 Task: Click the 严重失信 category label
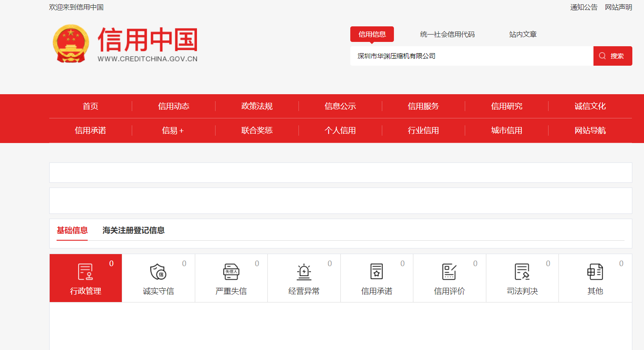[231, 291]
